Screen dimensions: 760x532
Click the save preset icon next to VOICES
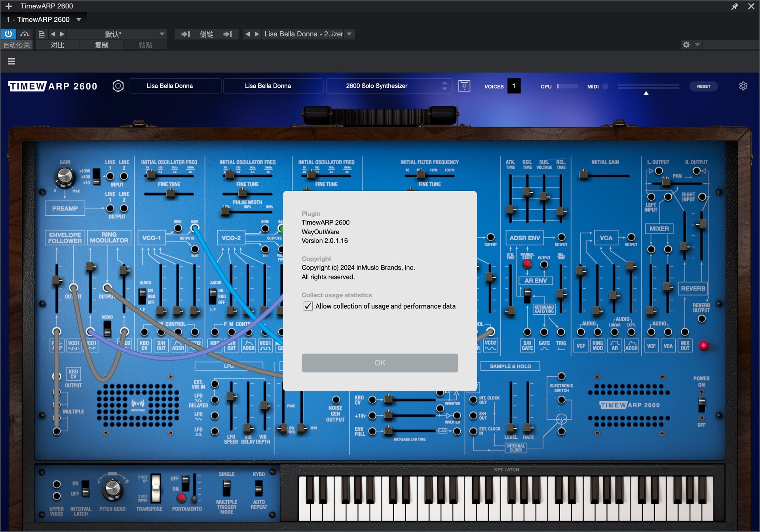pos(464,86)
